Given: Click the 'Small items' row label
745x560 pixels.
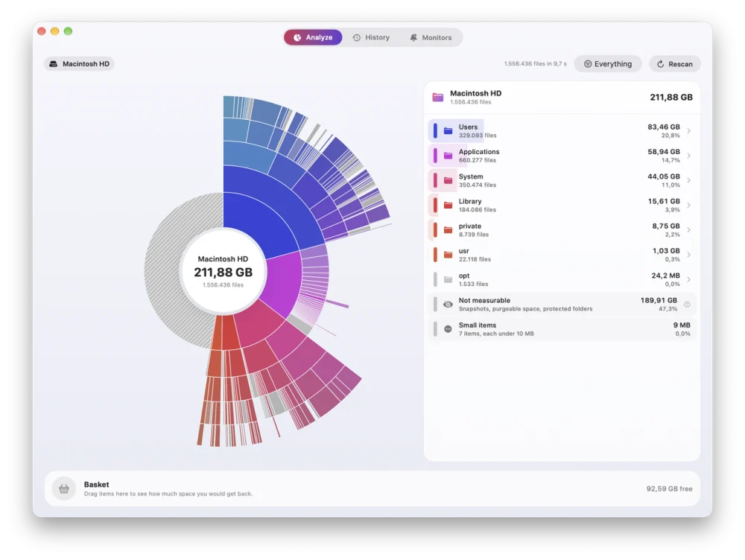Looking at the screenshot, I should (x=477, y=325).
